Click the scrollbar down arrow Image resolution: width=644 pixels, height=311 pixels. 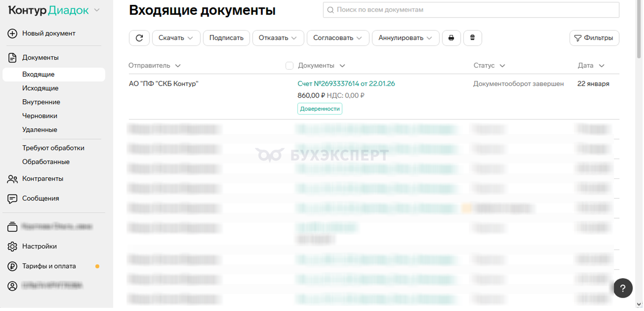tap(639, 305)
